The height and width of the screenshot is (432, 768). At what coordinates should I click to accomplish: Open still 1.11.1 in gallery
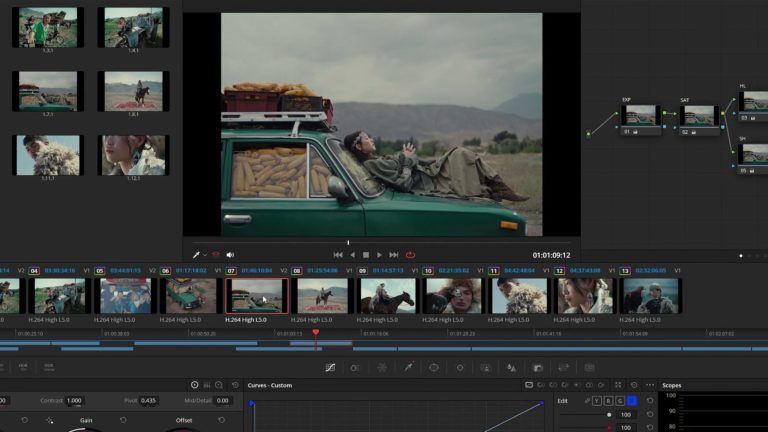click(48, 155)
